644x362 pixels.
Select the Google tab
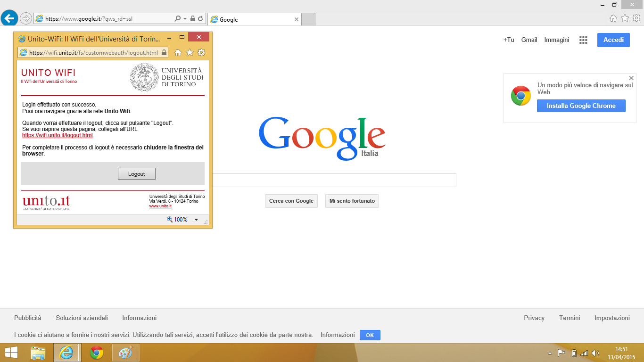coord(254,19)
